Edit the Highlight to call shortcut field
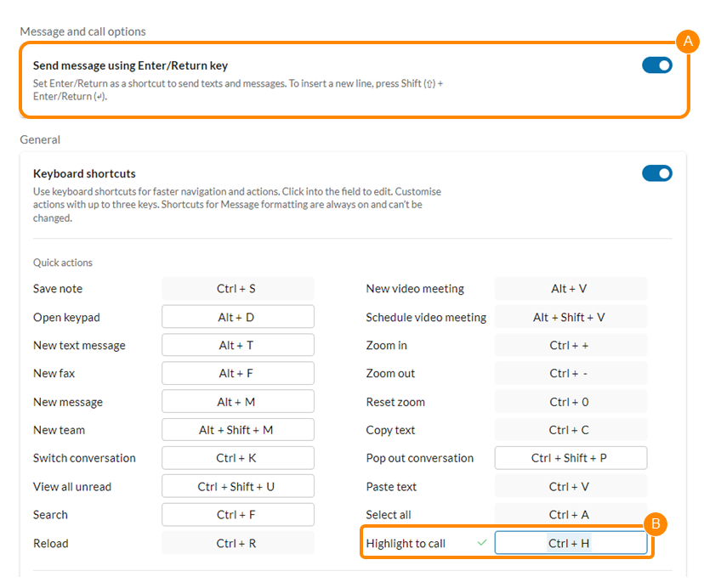This screenshot has height=588, width=704. point(571,542)
